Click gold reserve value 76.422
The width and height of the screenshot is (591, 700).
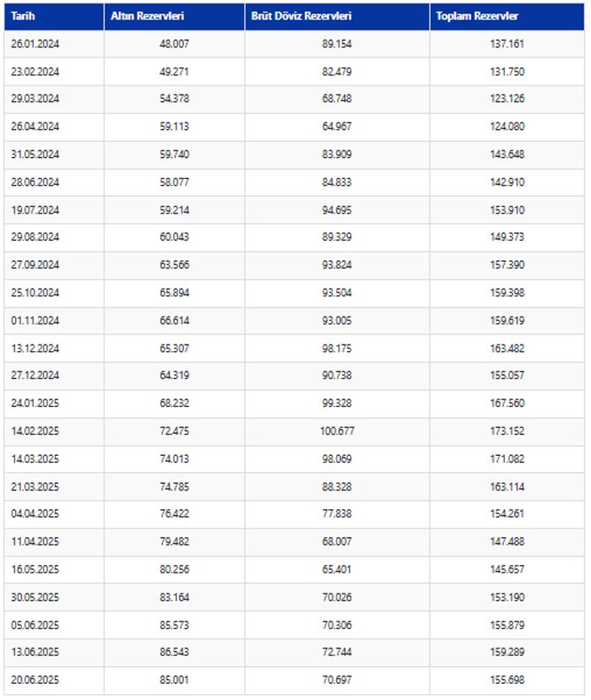click(x=174, y=513)
